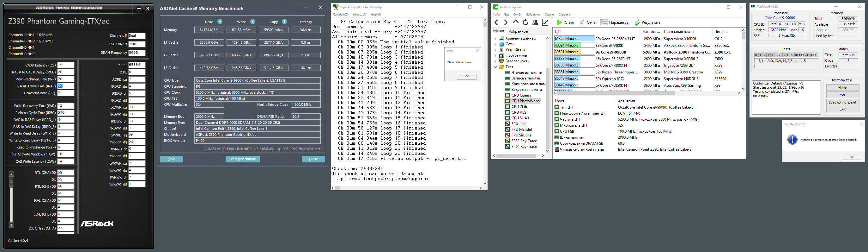Select Запись в память memory write test
This screenshot has height=252, width=868.
tap(526, 79)
